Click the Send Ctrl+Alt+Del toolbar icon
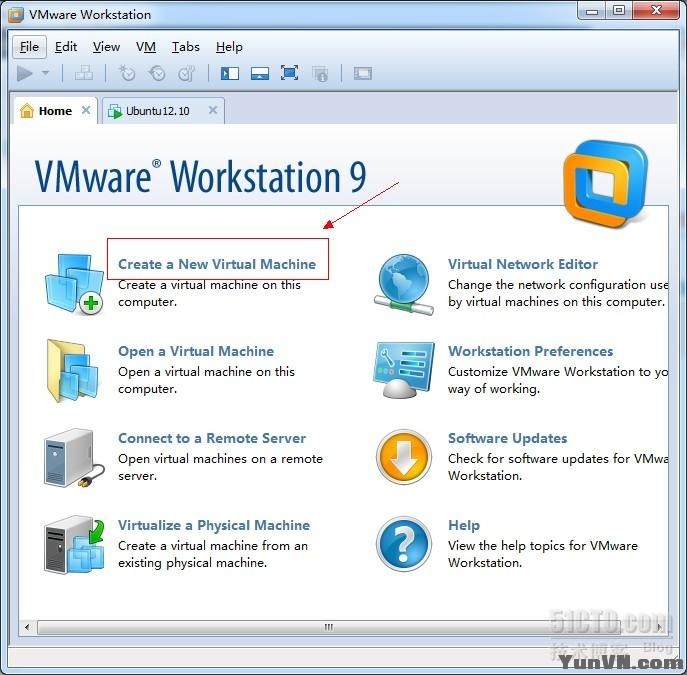This screenshot has width=687, height=675. tap(84, 73)
